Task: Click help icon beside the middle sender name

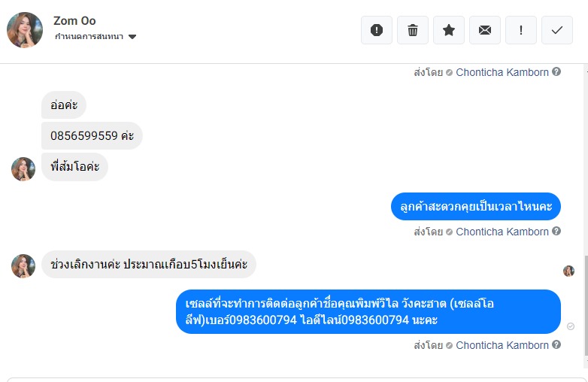Action: [556, 232]
